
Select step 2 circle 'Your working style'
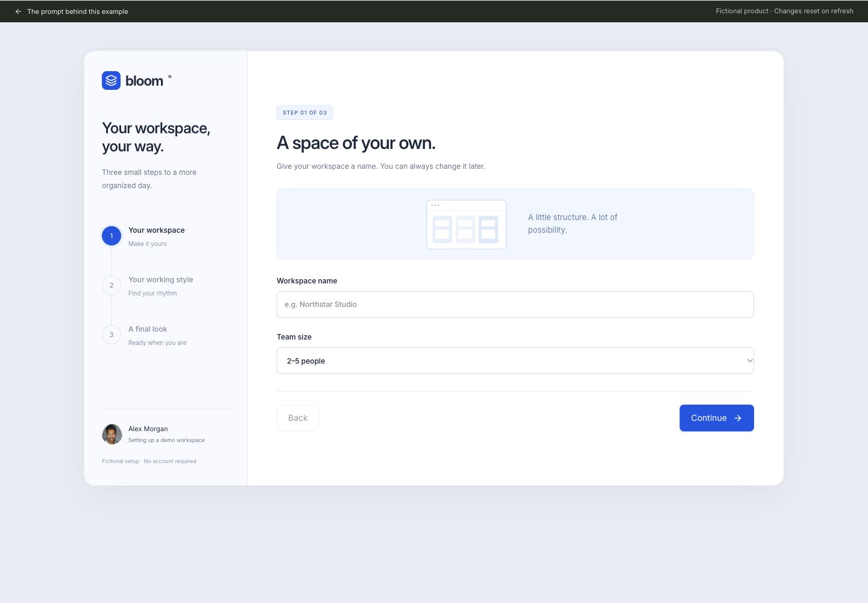(112, 285)
